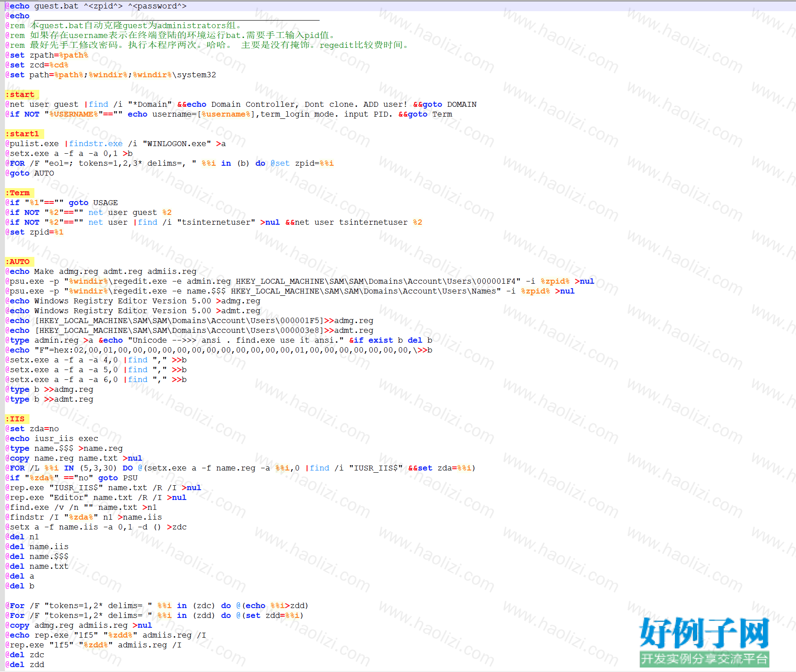
Task: Click line 'del name.$$$'
Action: (37, 556)
